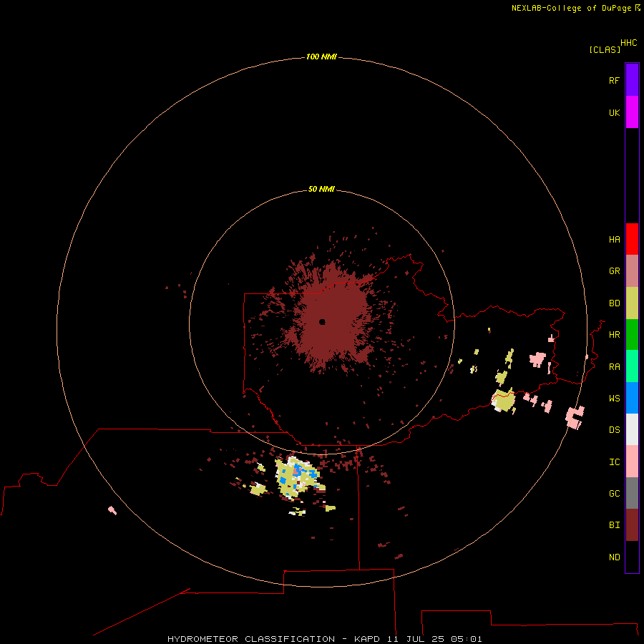
Task: Click the 05:01 timestamp
Action: click(x=466, y=639)
